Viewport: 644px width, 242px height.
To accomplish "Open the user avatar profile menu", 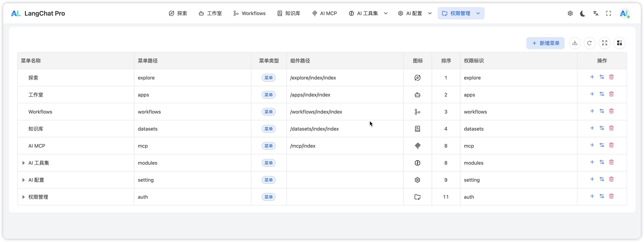I will (x=624, y=13).
